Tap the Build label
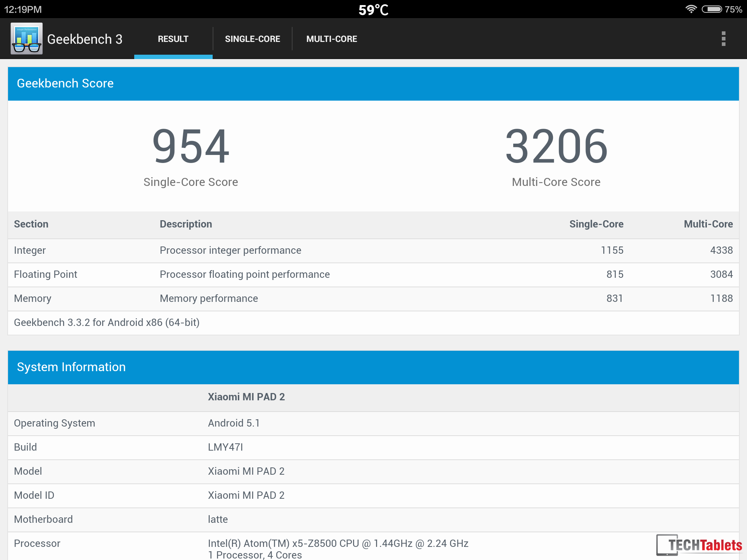 (25, 447)
